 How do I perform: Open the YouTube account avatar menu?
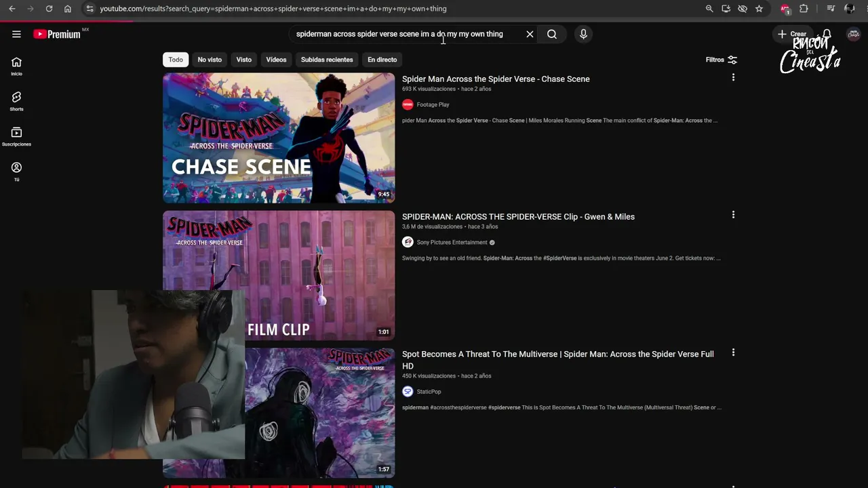pyautogui.click(x=854, y=34)
